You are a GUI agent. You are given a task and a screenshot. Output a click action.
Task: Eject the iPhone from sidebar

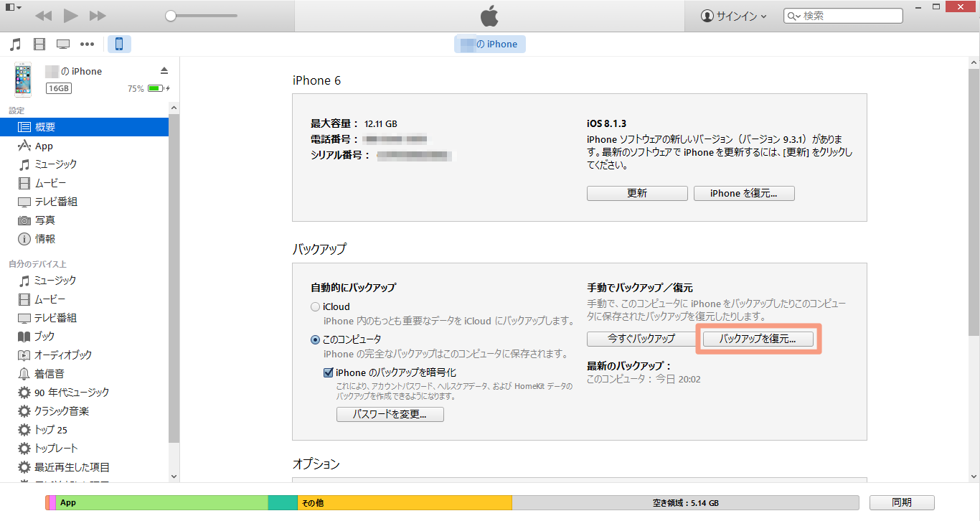[x=164, y=70]
